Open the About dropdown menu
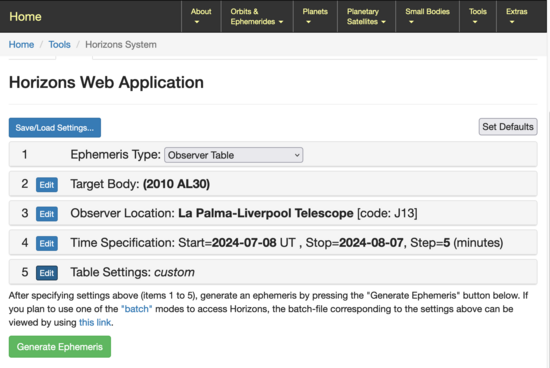The width and height of the screenshot is (550, 368). 201,16
